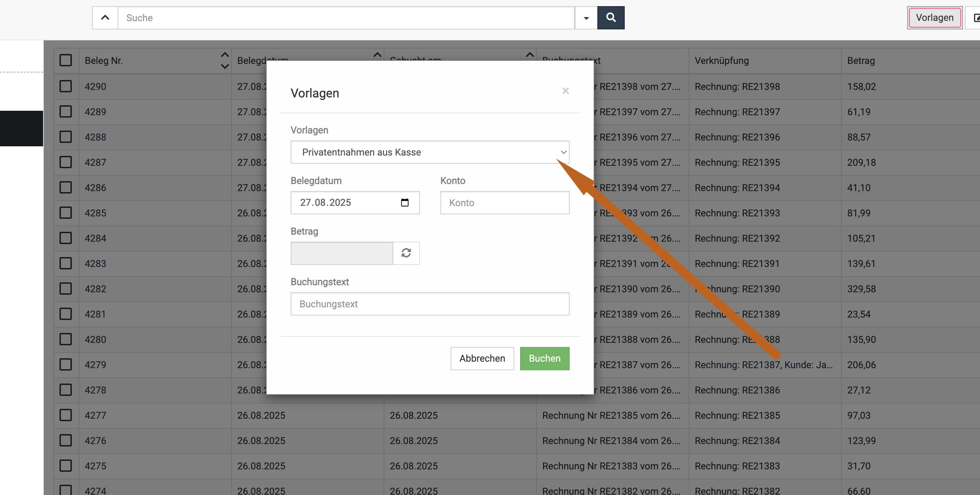Viewport: 980px width, 495px height.
Task: Close the Vorlagen dialog with X
Action: 565,91
